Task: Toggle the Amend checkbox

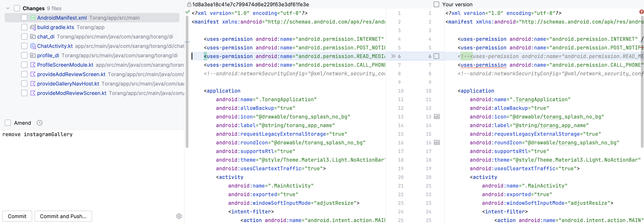Action: (8, 123)
